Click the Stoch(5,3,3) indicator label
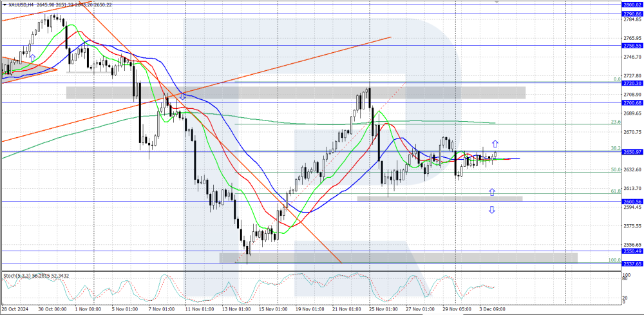 19,276
